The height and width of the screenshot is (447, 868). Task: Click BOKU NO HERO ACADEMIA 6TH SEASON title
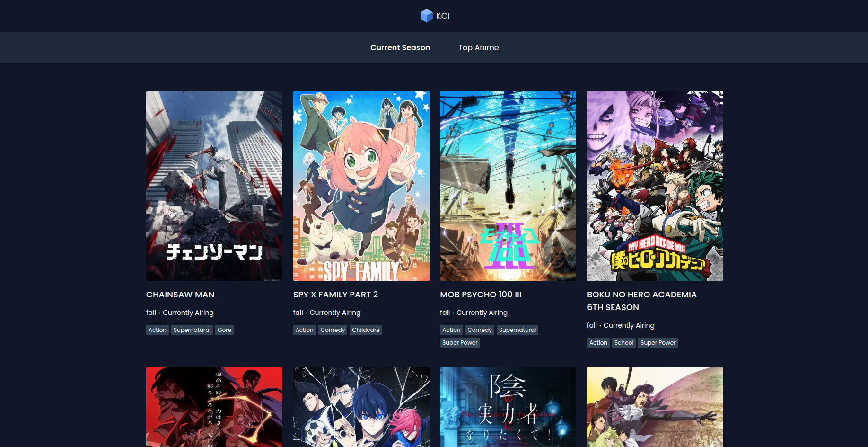[642, 301]
